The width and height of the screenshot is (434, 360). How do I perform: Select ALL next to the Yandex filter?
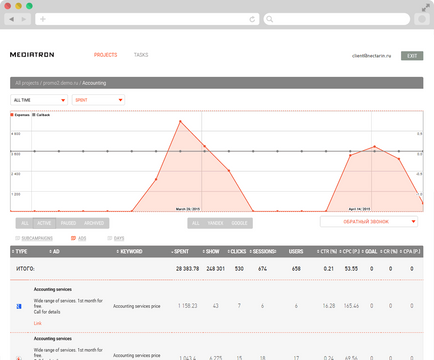coord(196,223)
